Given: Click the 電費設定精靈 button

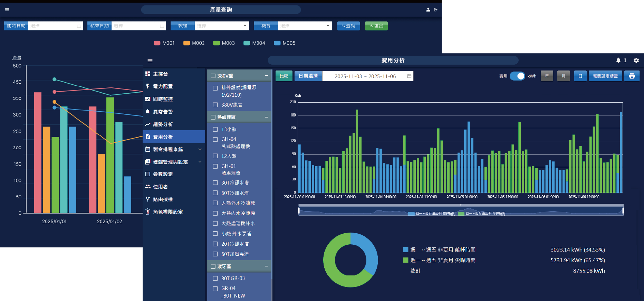Looking at the screenshot, I should point(605,76).
